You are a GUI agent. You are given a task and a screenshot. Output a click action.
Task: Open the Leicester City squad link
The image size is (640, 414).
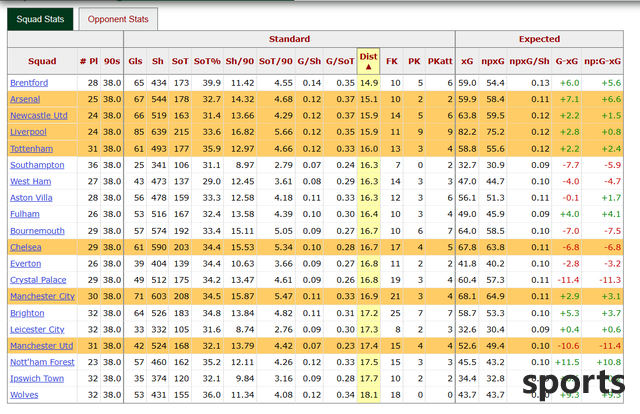(x=37, y=329)
